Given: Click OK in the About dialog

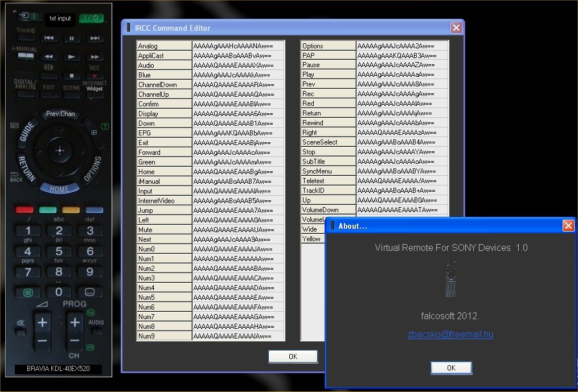Looking at the screenshot, I should pos(451,368).
